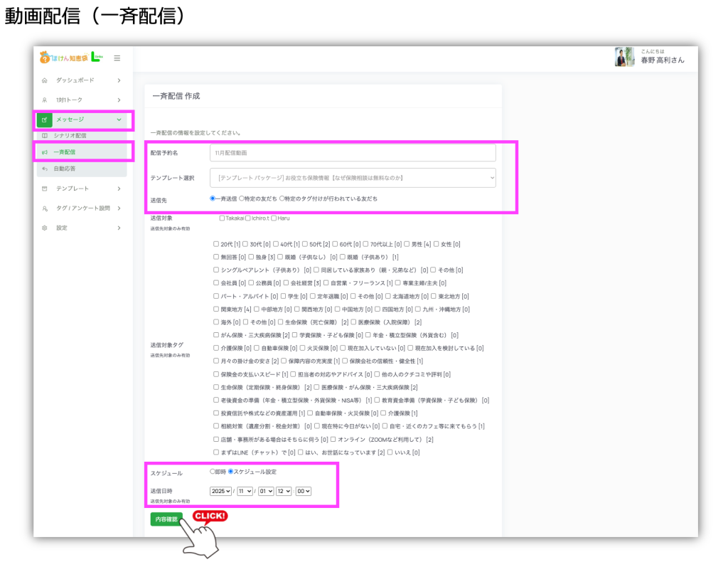
Task: Open the 一斉配信 submenu item
Action: (64, 152)
